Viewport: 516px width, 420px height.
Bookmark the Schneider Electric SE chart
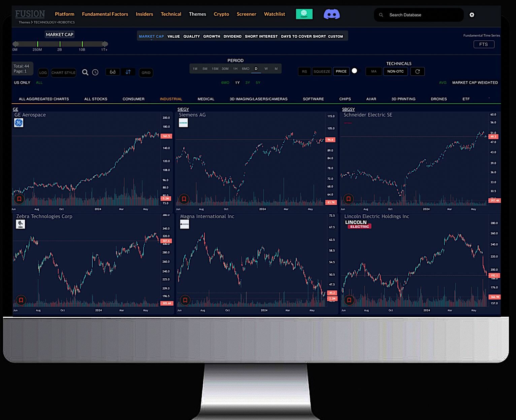point(349,199)
